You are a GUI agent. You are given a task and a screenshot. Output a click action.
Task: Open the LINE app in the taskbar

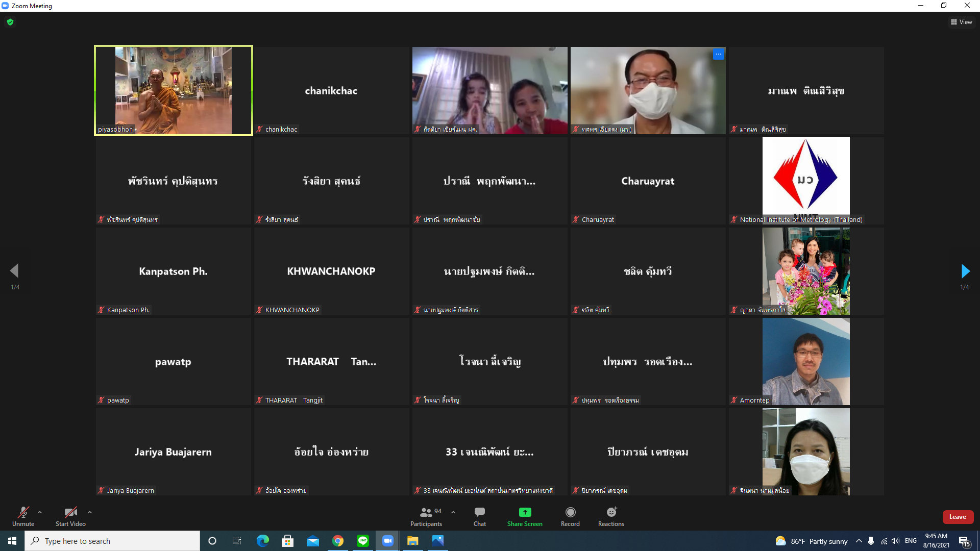click(363, 541)
